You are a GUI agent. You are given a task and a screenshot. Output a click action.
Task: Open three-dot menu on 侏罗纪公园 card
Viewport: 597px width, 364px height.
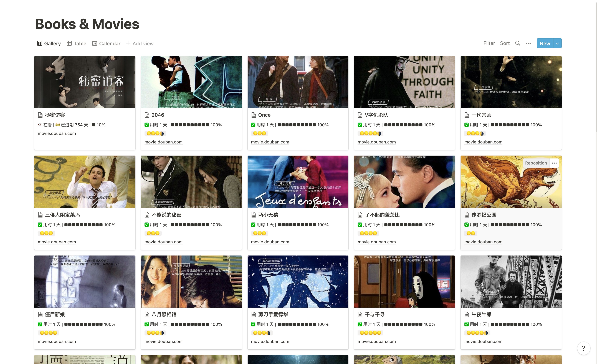554,163
